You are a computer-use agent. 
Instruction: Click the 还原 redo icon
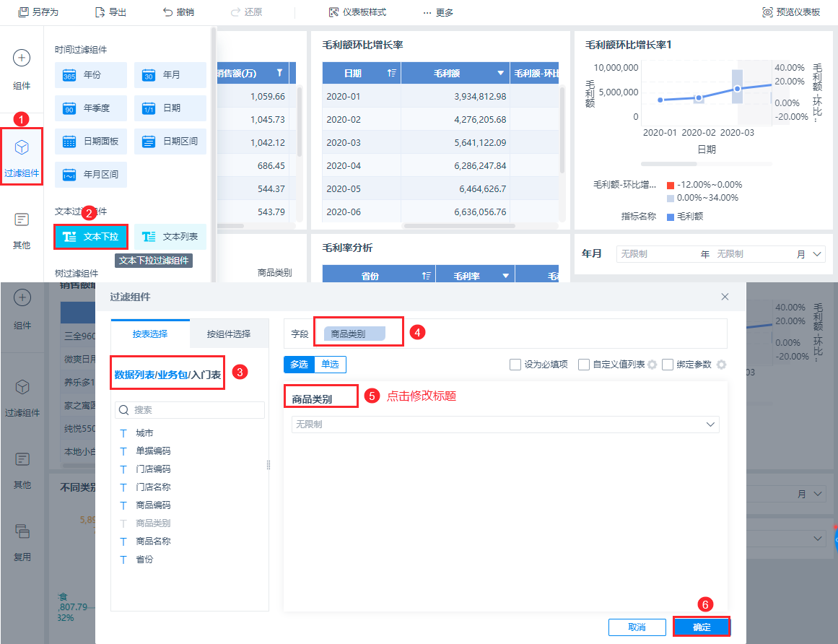click(236, 12)
